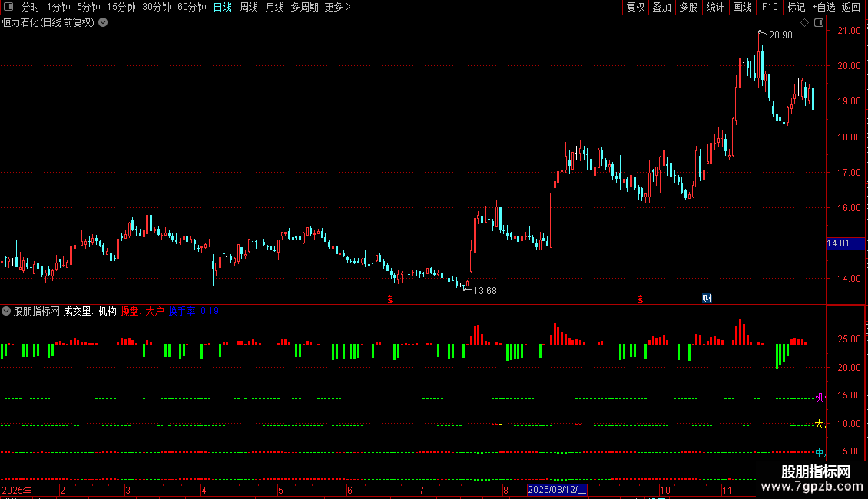
Task: Click the 返回 back button
Action: 851,7
